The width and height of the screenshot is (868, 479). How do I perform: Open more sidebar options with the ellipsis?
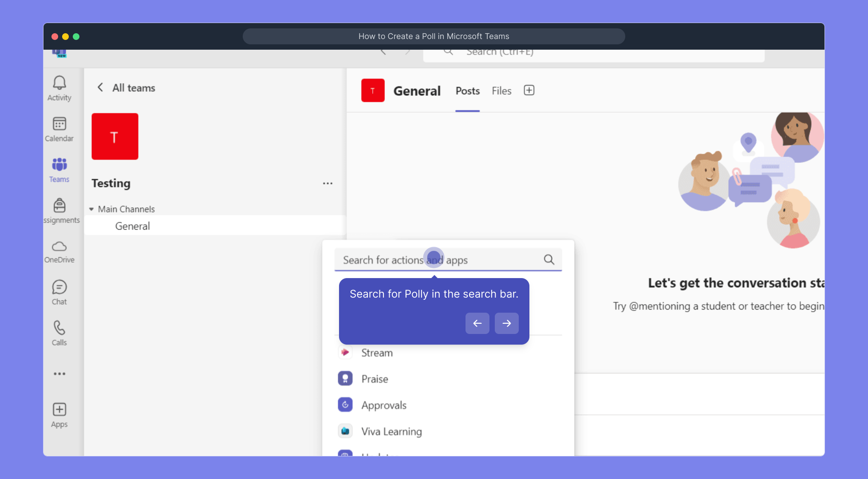(59, 373)
